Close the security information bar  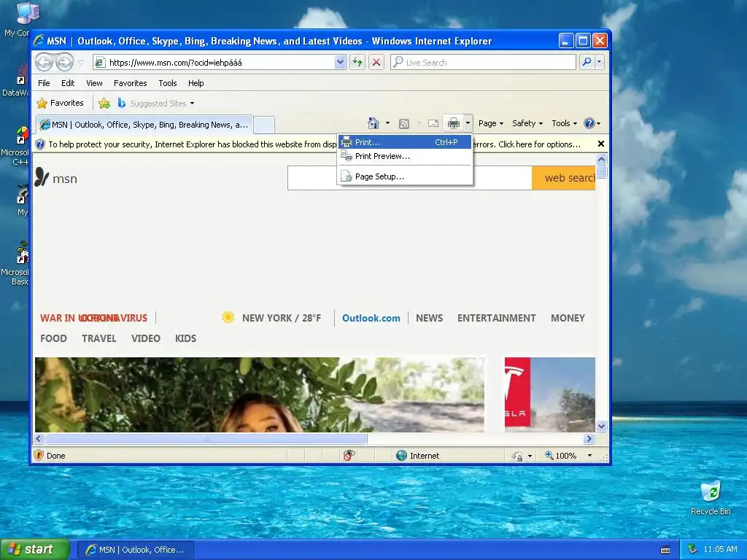click(601, 144)
